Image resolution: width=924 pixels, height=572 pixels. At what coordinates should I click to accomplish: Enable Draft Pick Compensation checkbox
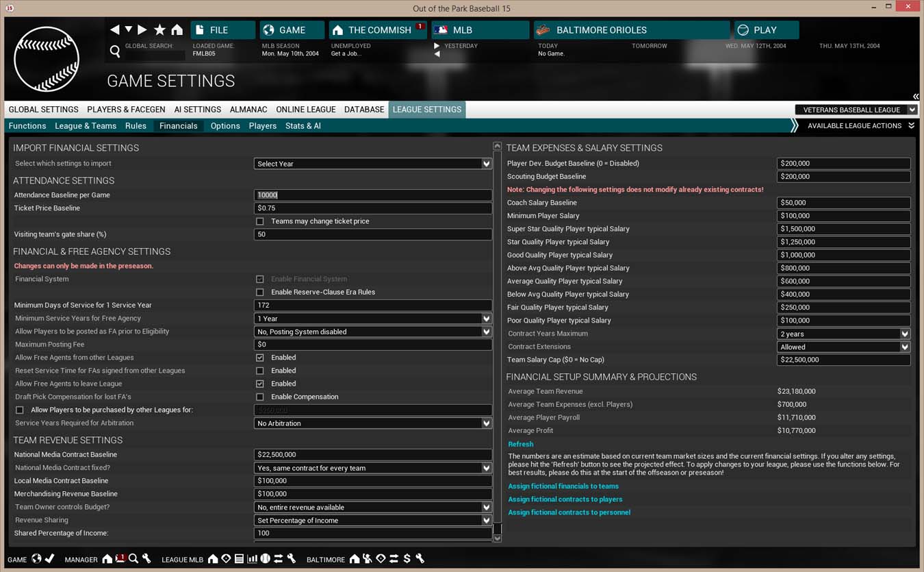(x=260, y=397)
